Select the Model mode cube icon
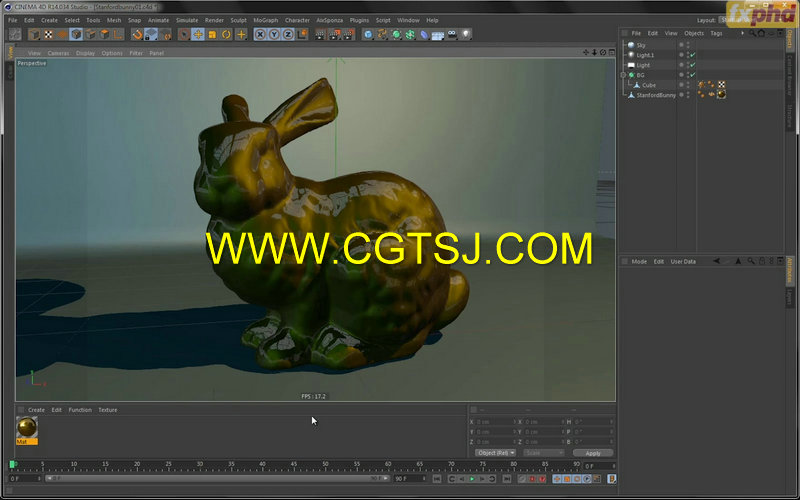The width and height of the screenshot is (800, 500). click(x=77, y=35)
